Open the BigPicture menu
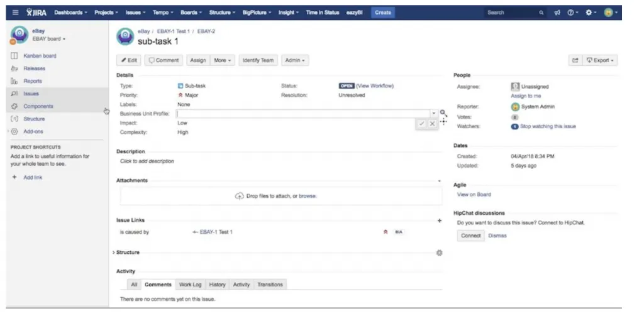Image resolution: width=644 pixels, height=321 pixels. tap(257, 13)
